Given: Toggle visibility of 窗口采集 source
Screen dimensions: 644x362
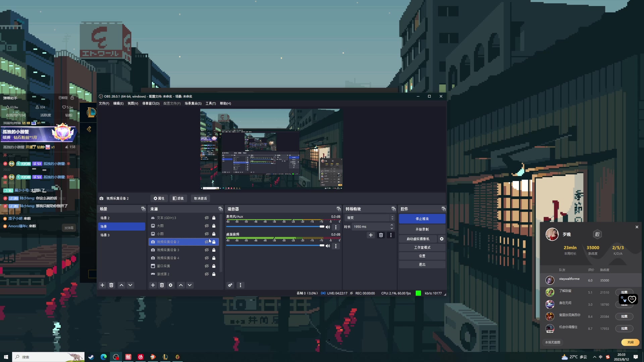Looking at the screenshot, I should pyautogui.click(x=207, y=266).
